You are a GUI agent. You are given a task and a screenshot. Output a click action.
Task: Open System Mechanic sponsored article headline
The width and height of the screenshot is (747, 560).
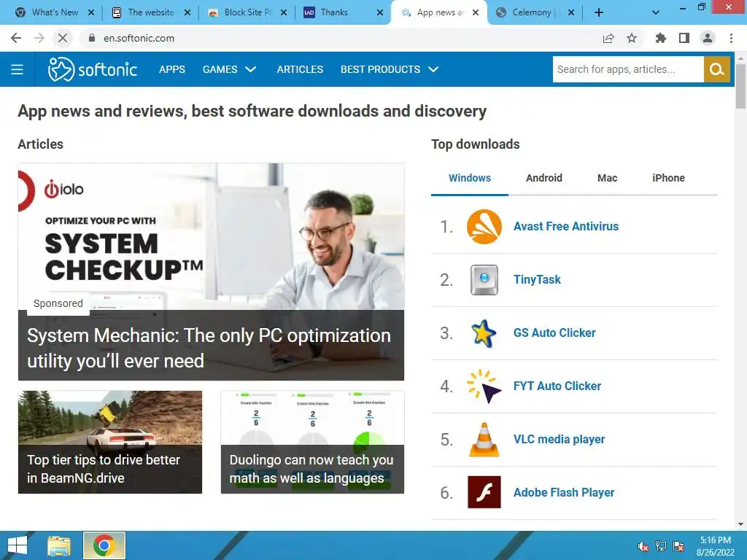[209, 348]
